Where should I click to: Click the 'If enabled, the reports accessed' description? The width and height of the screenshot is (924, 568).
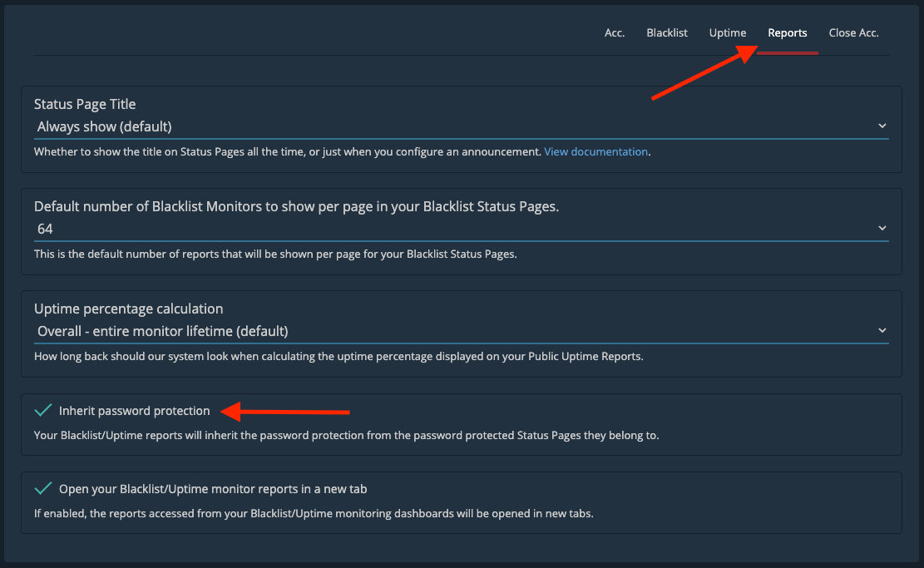pos(314,514)
